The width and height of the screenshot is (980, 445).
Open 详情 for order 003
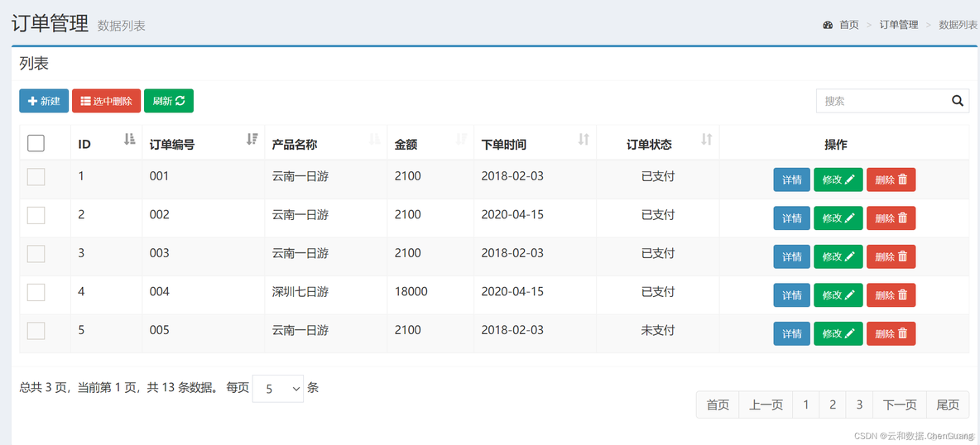click(x=792, y=257)
